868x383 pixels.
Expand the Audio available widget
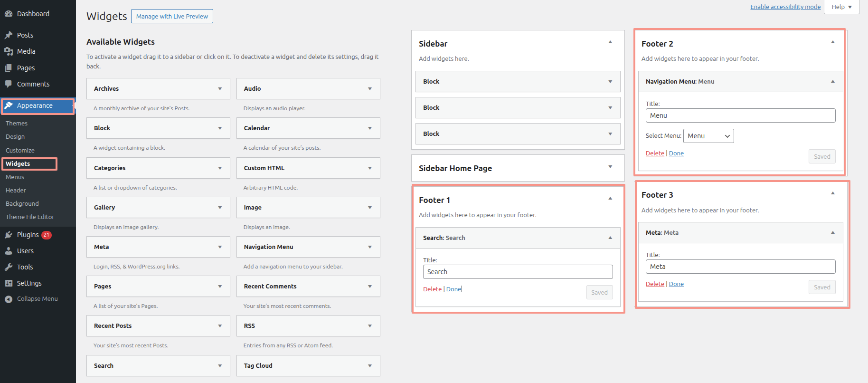point(370,89)
